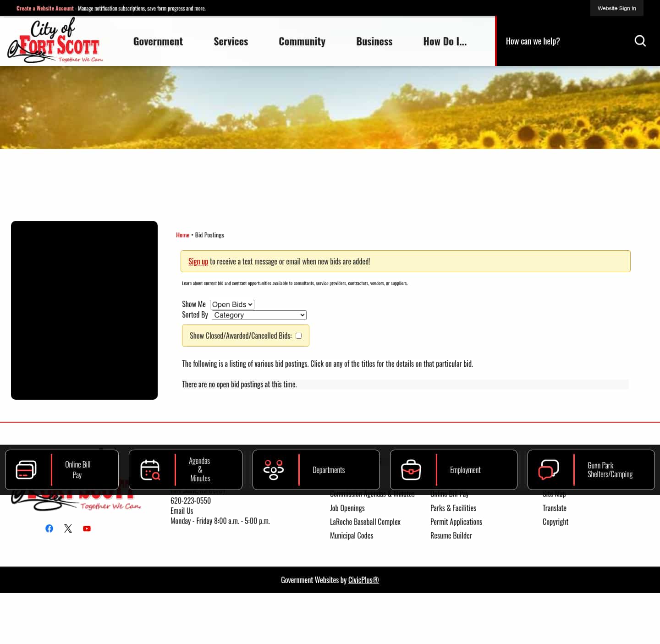Viewport: 660px width, 644px height.
Task: Open the How Do I... menu
Action: coord(445,41)
